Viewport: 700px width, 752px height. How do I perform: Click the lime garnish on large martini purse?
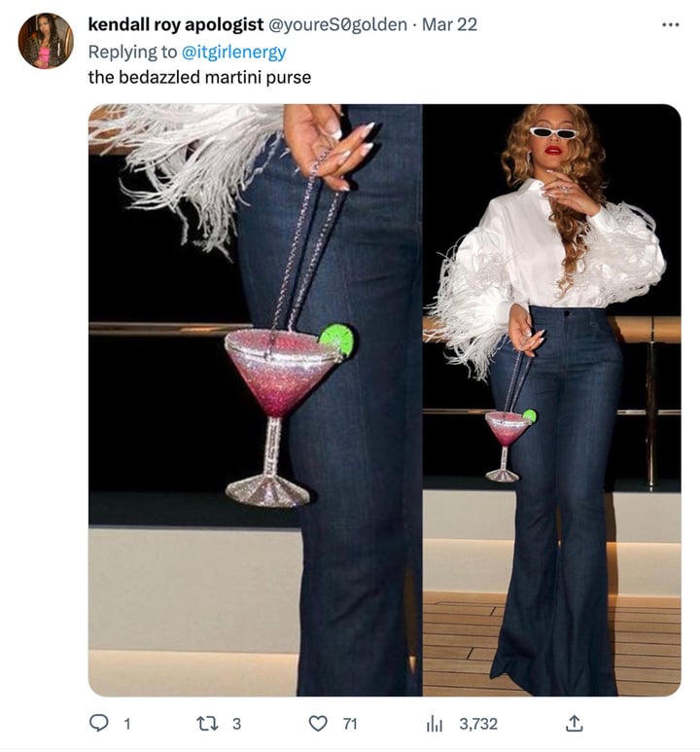(337, 340)
